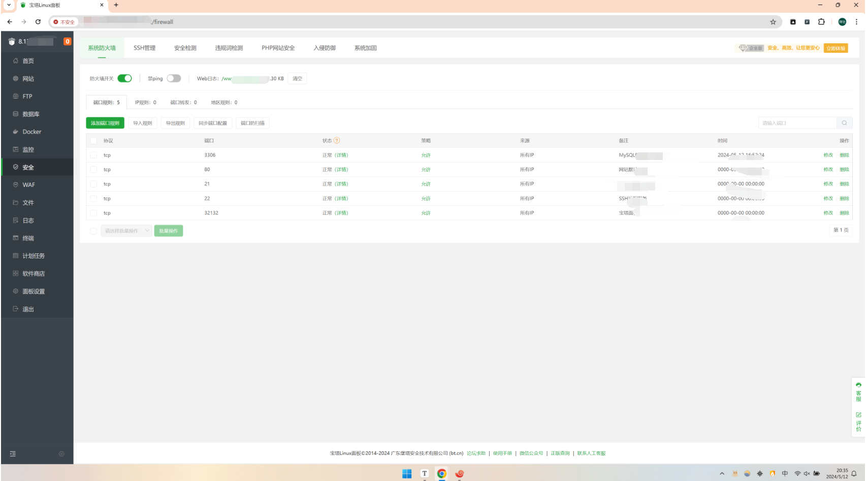
Task: Open the 数据库 database sidebar item
Action: 37,114
